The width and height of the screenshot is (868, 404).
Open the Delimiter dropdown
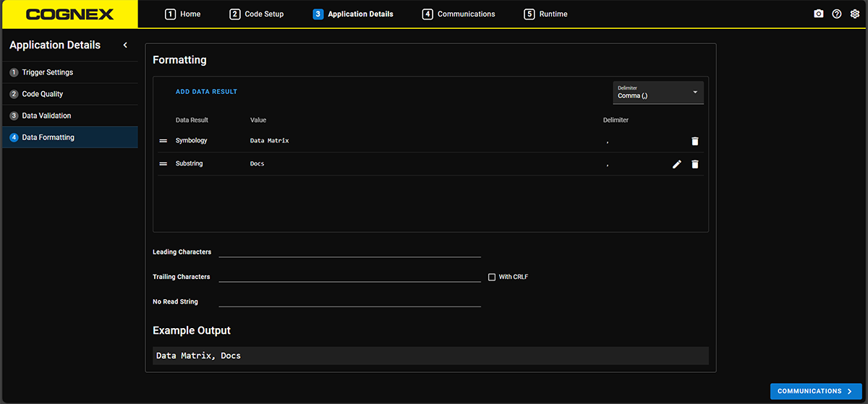(x=658, y=93)
